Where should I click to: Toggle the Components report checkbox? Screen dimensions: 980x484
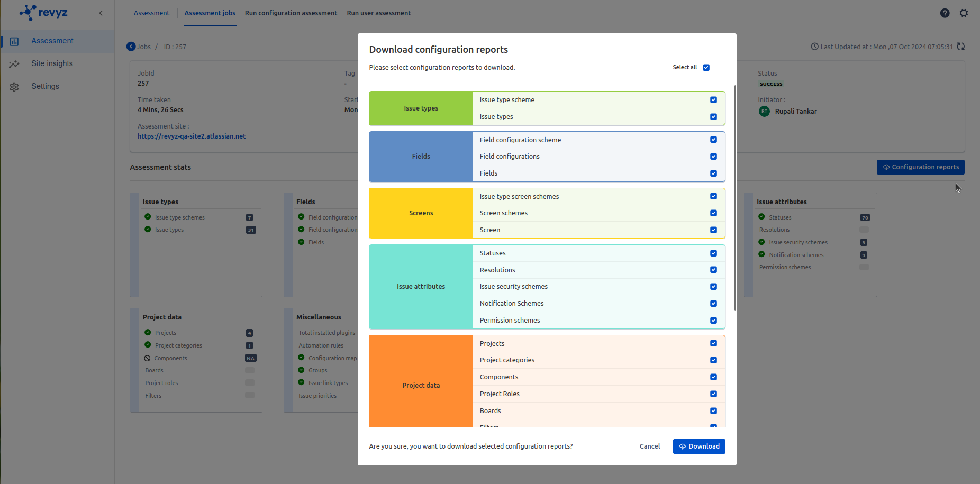coord(713,377)
